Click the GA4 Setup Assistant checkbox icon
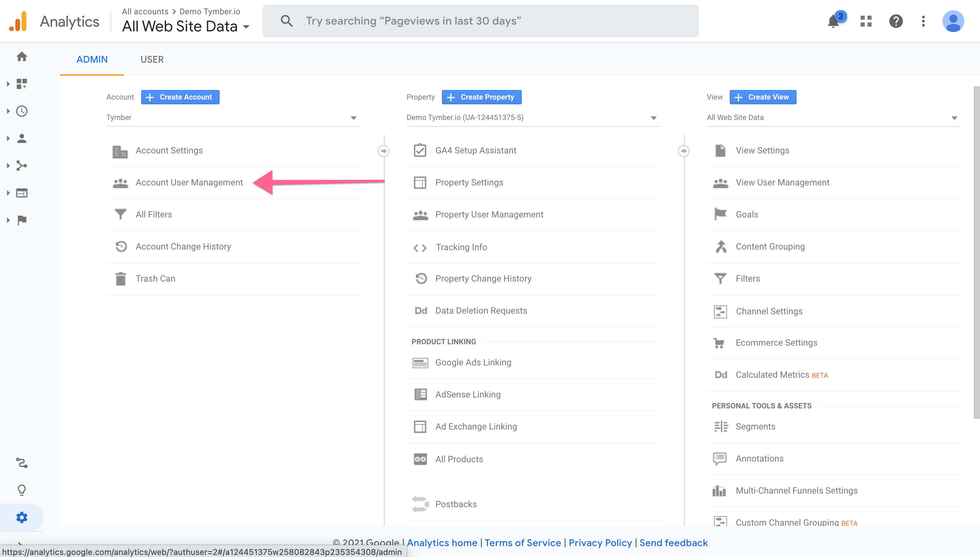 (420, 150)
